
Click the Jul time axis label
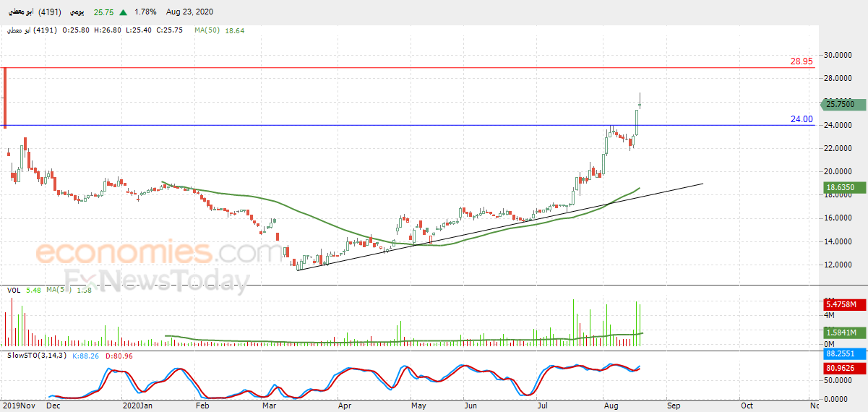click(541, 406)
